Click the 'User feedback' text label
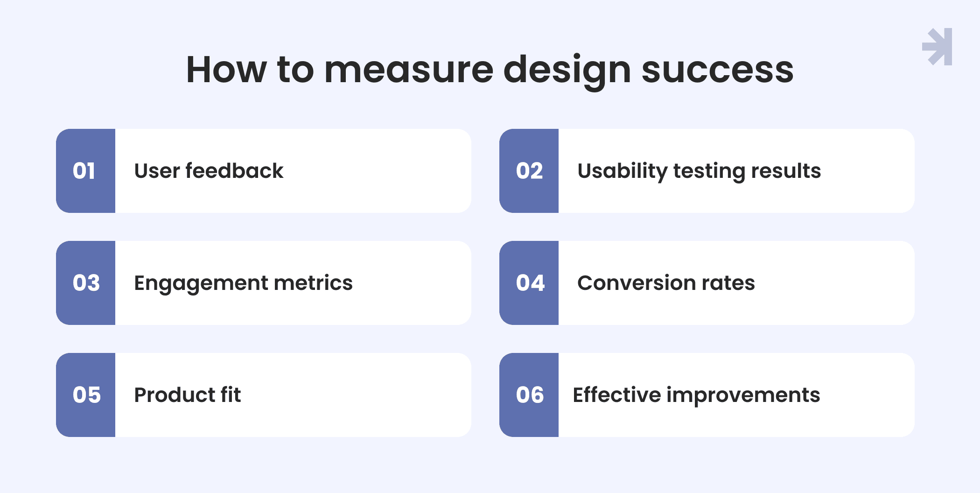The height and width of the screenshot is (493, 980). 209,171
